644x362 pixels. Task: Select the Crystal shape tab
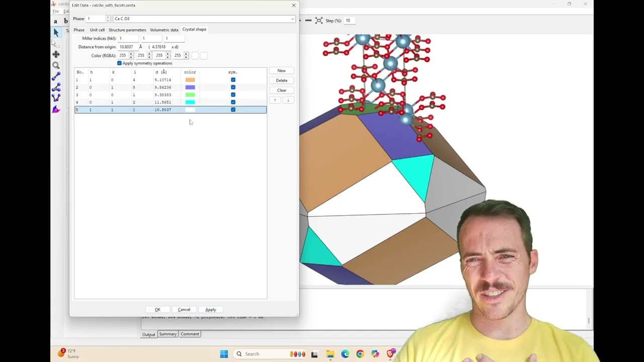pyautogui.click(x=194, y=29)
